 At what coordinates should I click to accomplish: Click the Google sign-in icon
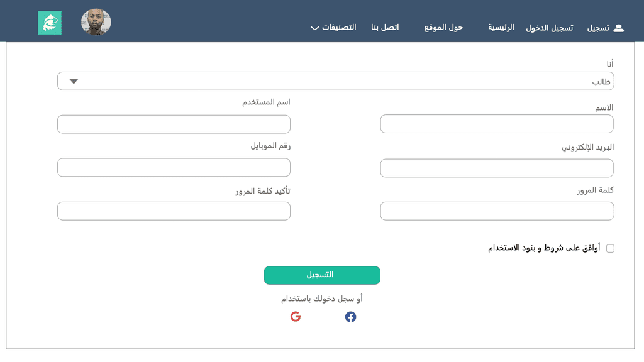point(296,317)
